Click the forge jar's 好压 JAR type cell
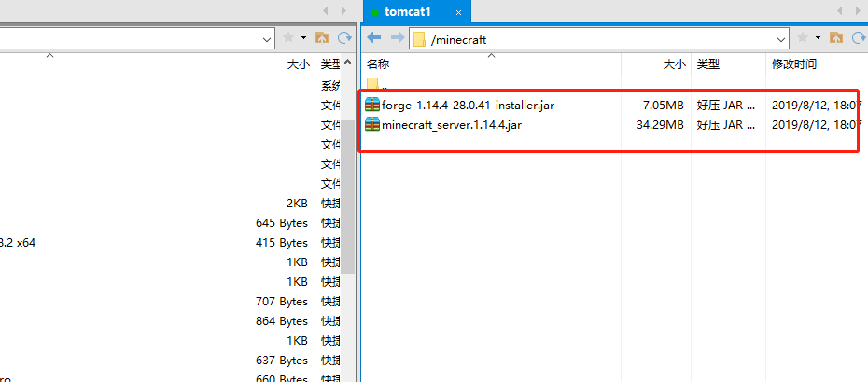 726,106
